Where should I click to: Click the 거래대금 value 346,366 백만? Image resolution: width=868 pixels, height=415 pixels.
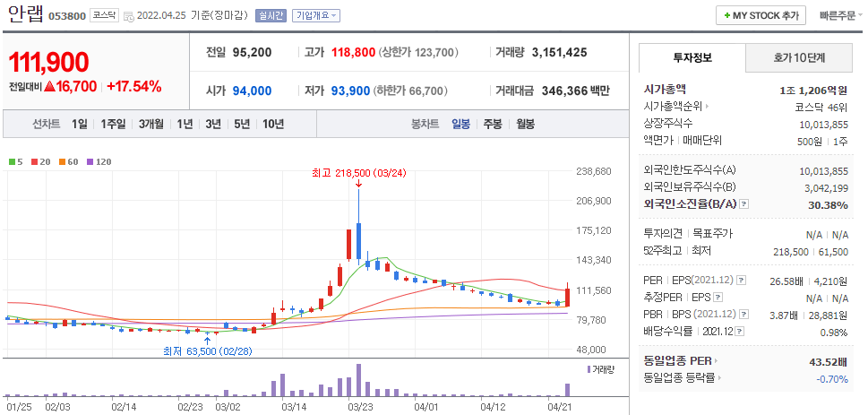[575, 91]
